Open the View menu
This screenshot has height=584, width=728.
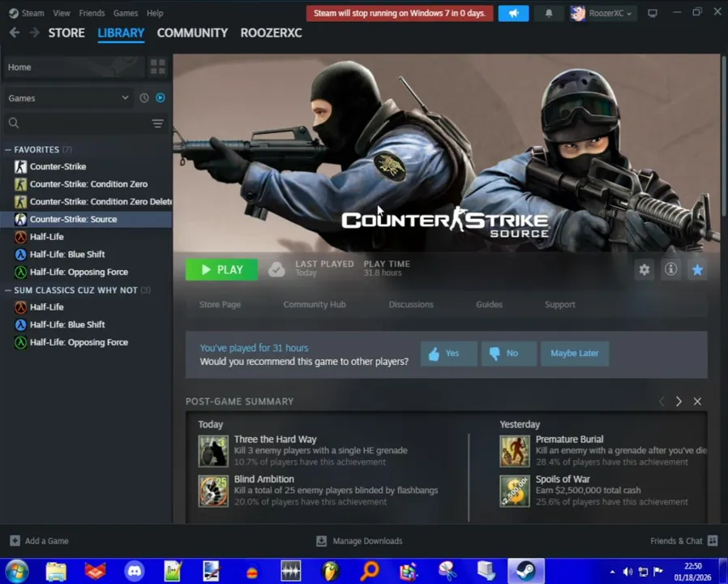pyautogui.click(x=62, y=13)
